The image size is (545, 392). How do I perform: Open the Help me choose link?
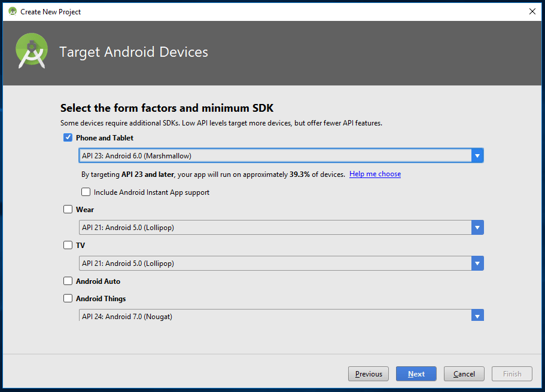coord(375,174)
